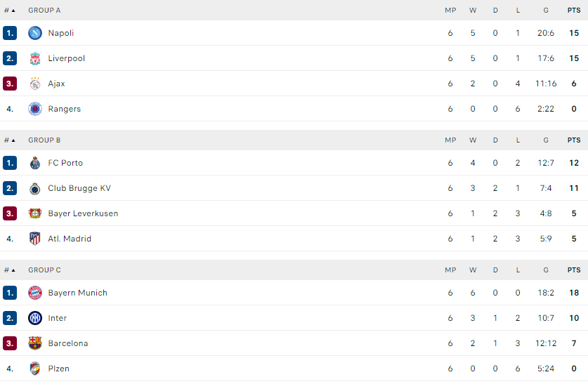Click the Rangers club crest icon

tap(35, 109)
